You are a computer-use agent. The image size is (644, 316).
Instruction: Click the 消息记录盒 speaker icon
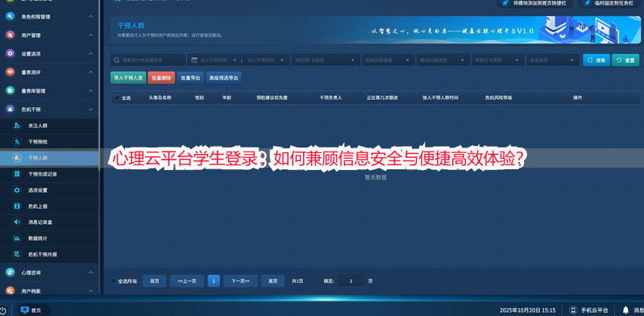click(x=17, y=222)
